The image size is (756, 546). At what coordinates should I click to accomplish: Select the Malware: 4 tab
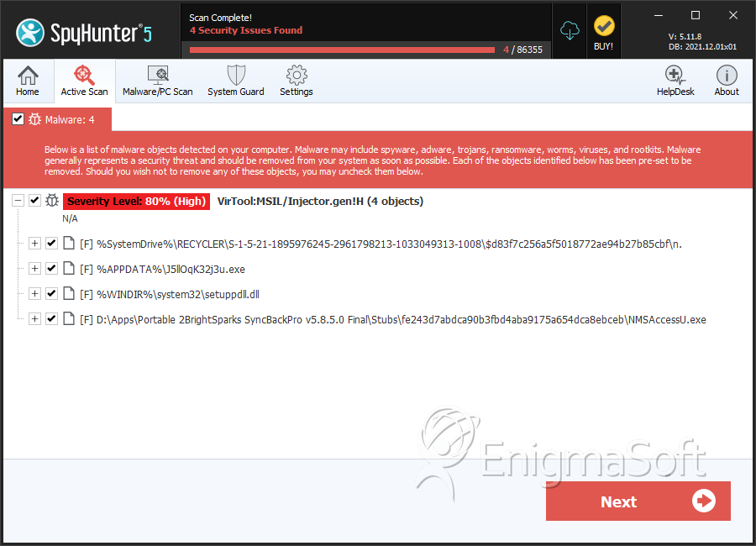tap(57, 119)
